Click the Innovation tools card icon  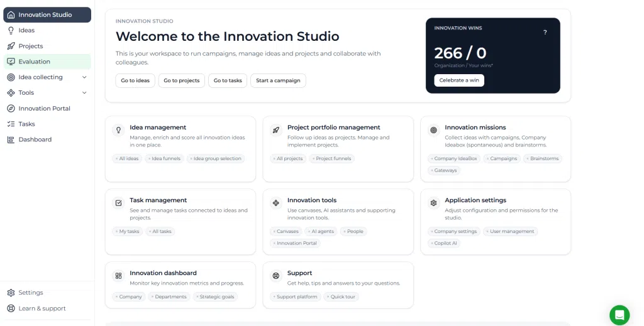[276, 203]
